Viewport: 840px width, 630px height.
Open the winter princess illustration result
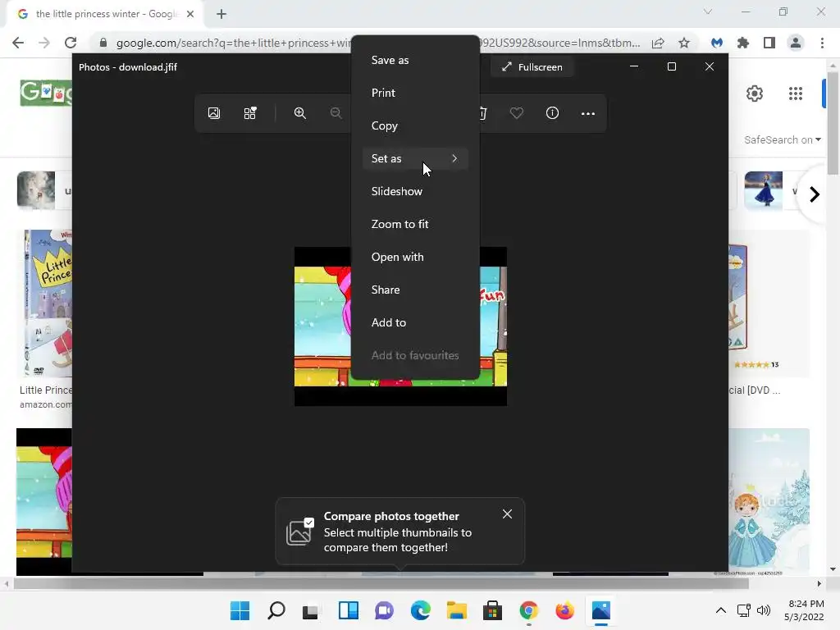point(769,502)
